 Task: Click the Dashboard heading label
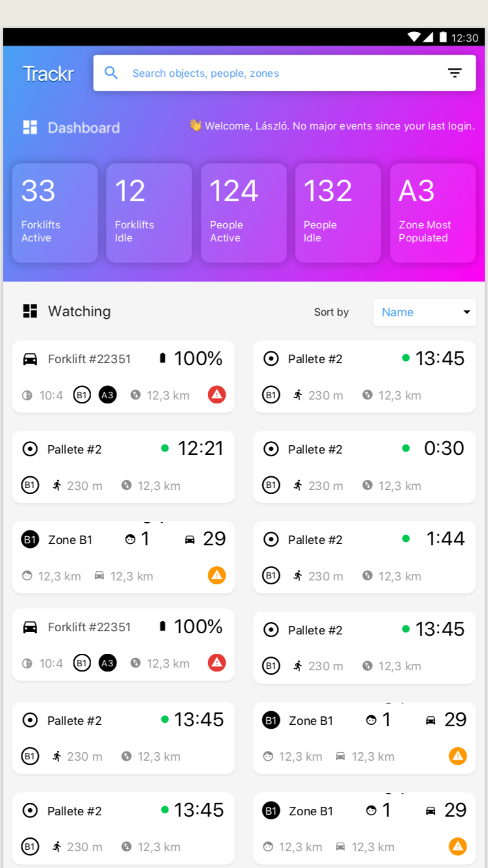click(x=83, y=128)
